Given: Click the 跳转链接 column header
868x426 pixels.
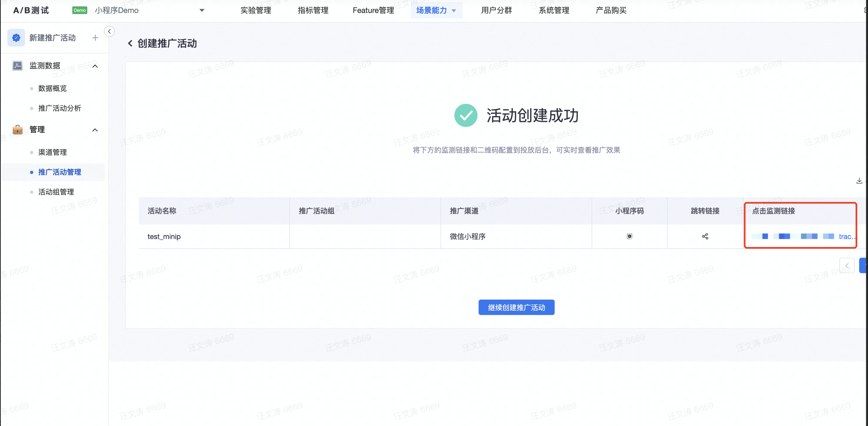Looking at the screenshot, I should point(705,211).
